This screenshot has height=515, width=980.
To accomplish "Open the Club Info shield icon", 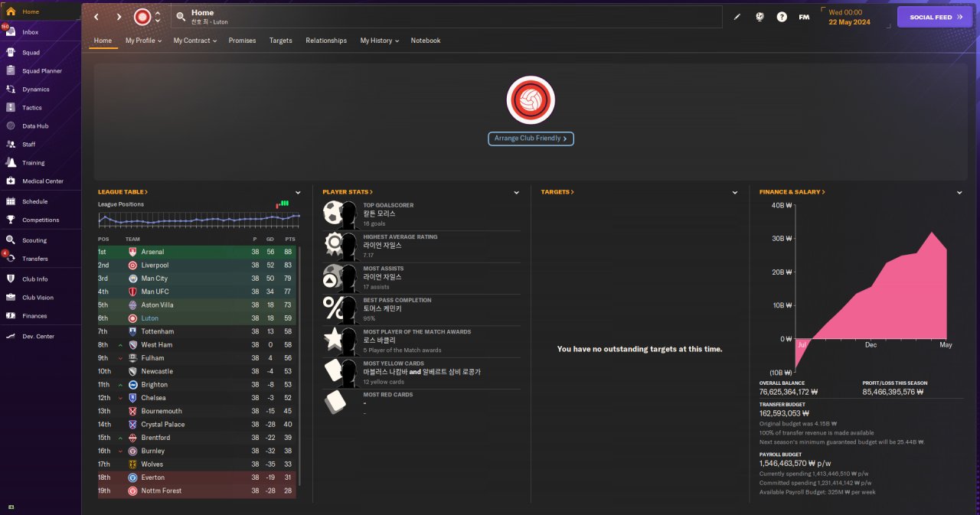I will (11, 279).
